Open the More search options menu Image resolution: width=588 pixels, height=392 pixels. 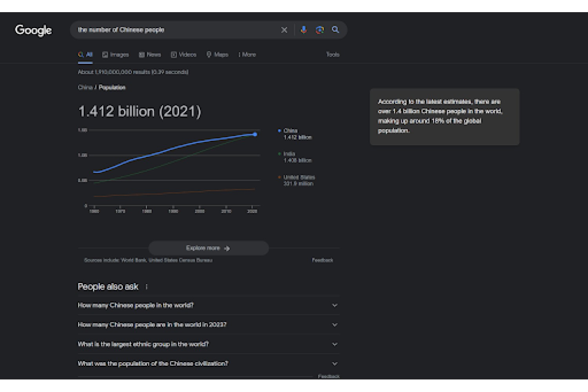click(x=247, y=54)
